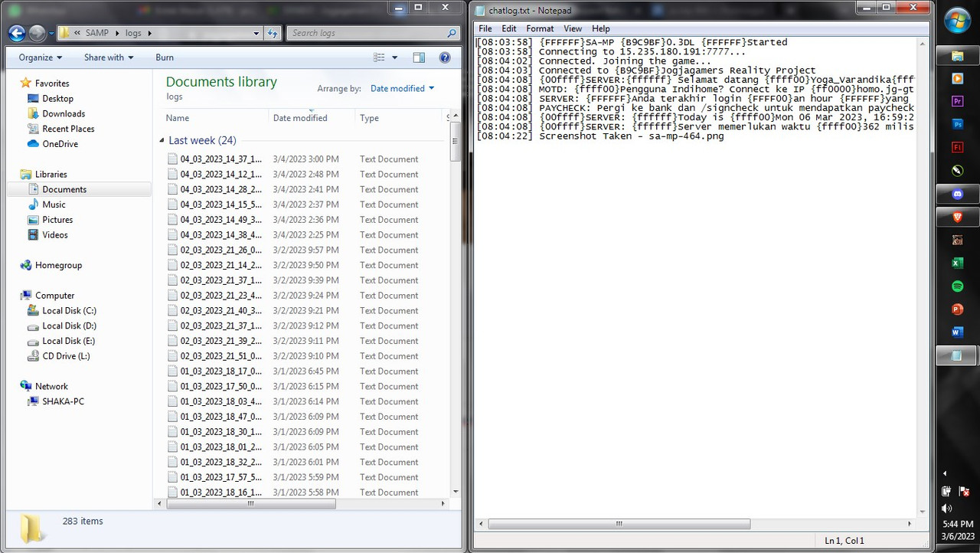Screen dimensions: 980x553
Task: Select OneDrive in the navigation pane
Action: tap(60, 144)
